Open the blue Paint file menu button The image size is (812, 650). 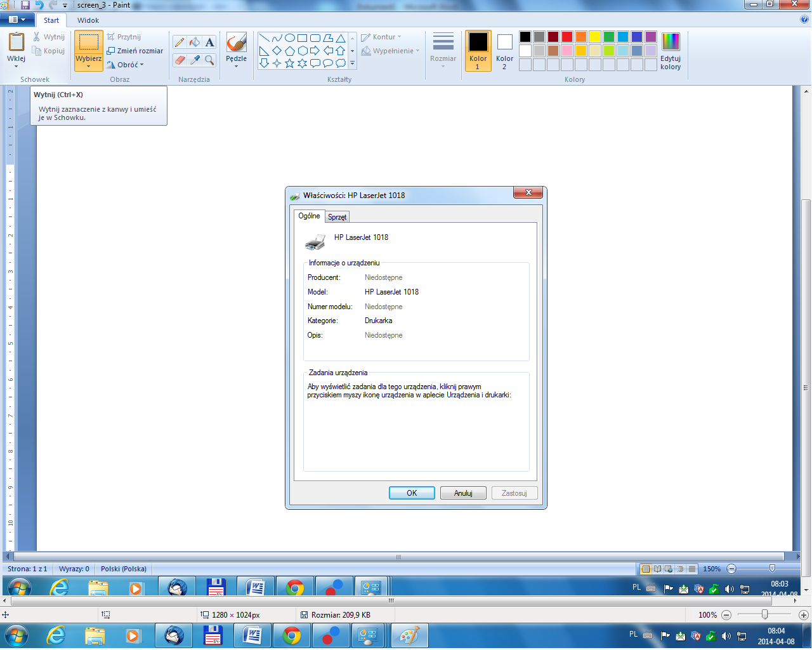17,20
